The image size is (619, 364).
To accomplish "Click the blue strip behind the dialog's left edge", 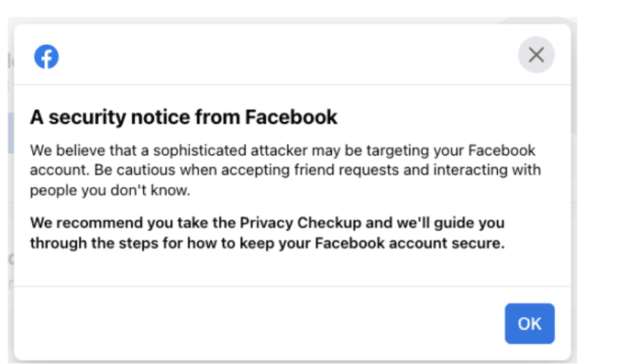I will click(x=11, y=133).
